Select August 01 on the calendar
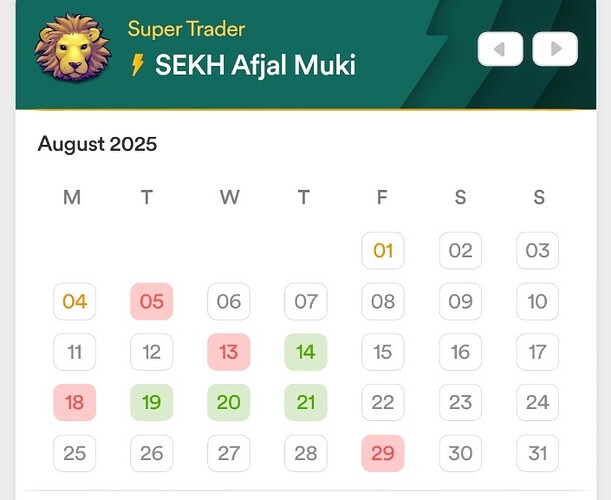Viewport: 611px width, 500px height. coord(383,250)
